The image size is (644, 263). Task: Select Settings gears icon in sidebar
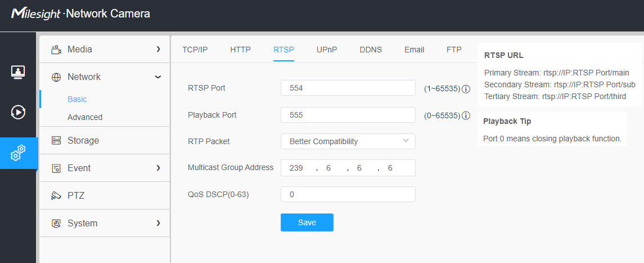tap(18, 153)
